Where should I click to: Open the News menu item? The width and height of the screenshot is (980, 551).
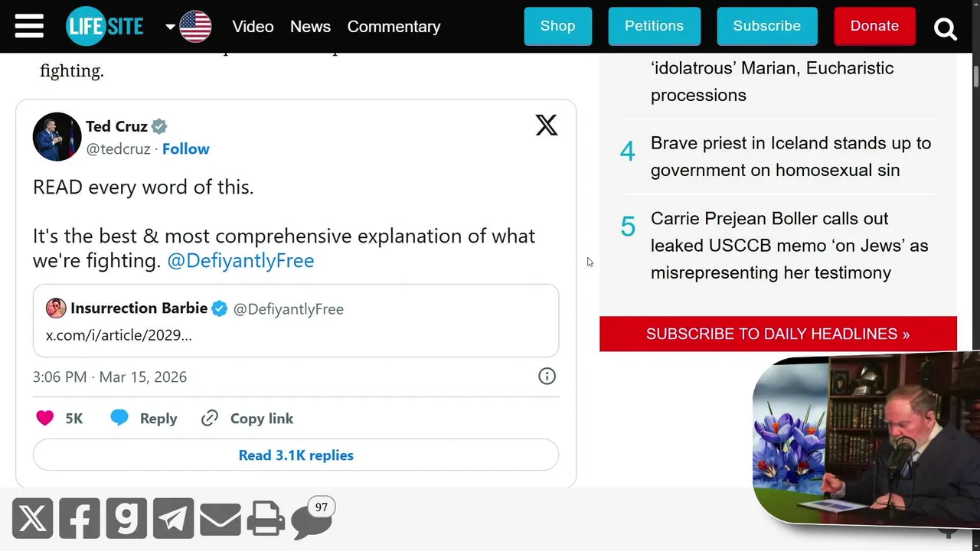310,26
